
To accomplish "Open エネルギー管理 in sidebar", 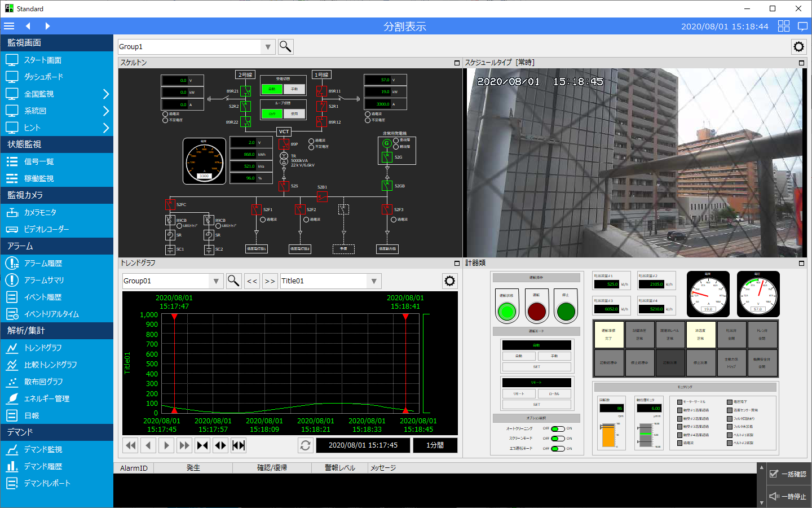I will pos(56,398).
